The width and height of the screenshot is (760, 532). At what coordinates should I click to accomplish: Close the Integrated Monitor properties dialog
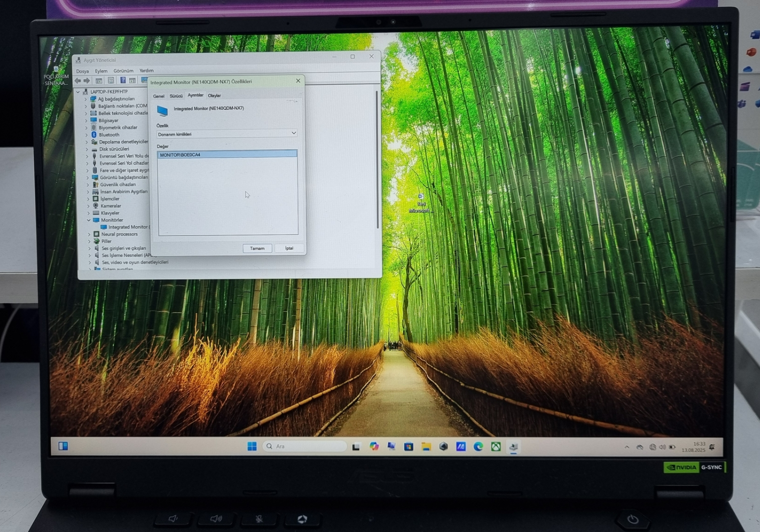298,81
